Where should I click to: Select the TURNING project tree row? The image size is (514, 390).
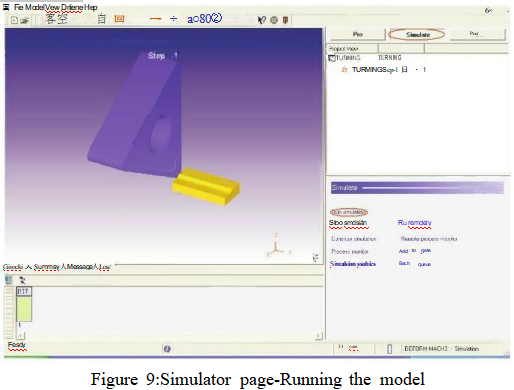pos(365,58)
